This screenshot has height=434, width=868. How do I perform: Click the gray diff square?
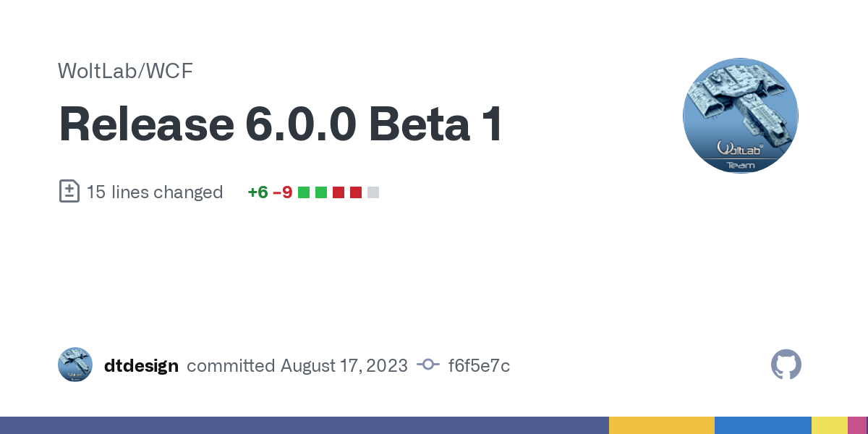coord(373,192)
